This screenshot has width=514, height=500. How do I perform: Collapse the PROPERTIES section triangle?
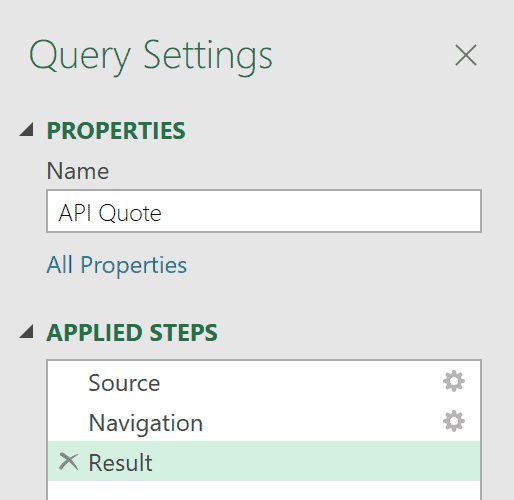coord(27,129)
